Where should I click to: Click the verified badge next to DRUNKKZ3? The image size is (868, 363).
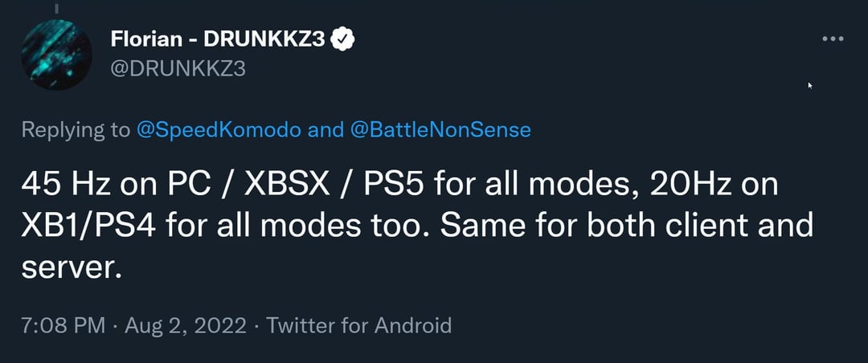(345, 39)
